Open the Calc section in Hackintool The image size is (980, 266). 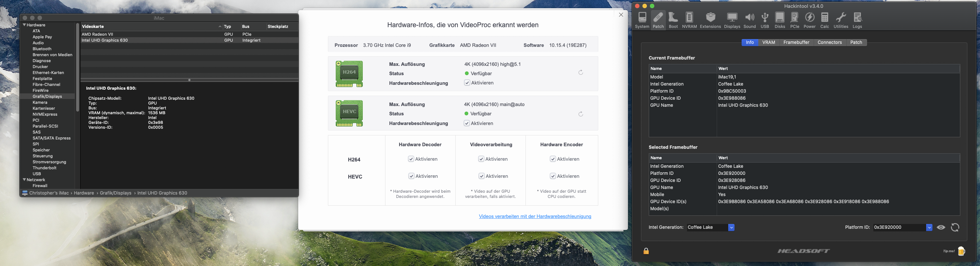pos(825,20)
